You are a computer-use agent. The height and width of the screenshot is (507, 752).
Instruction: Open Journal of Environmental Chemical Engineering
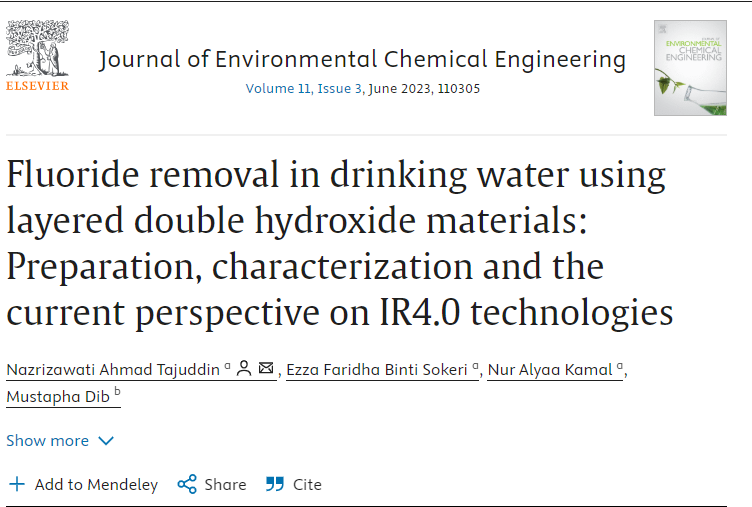[x=362, y=60]
